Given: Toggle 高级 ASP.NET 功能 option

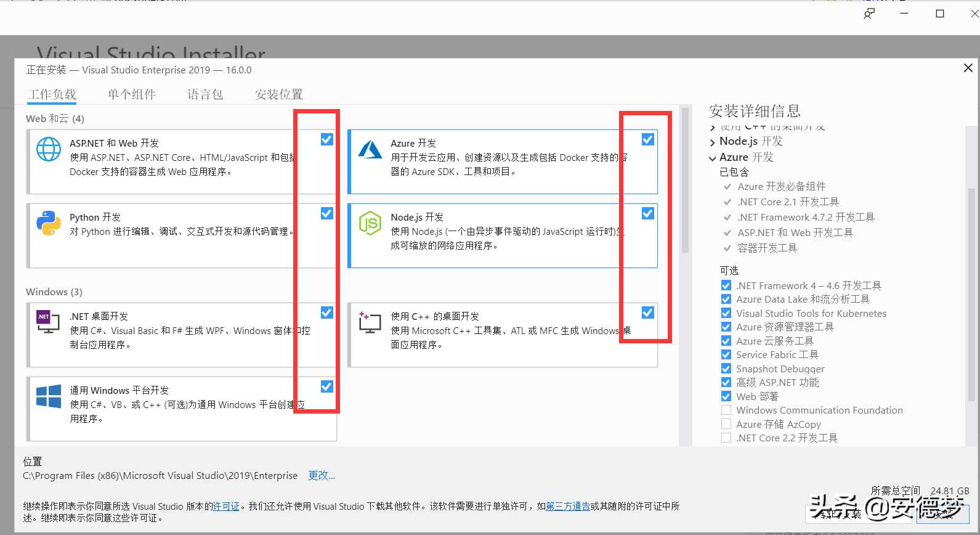Looking at the screenshot, I should [726, 382].
